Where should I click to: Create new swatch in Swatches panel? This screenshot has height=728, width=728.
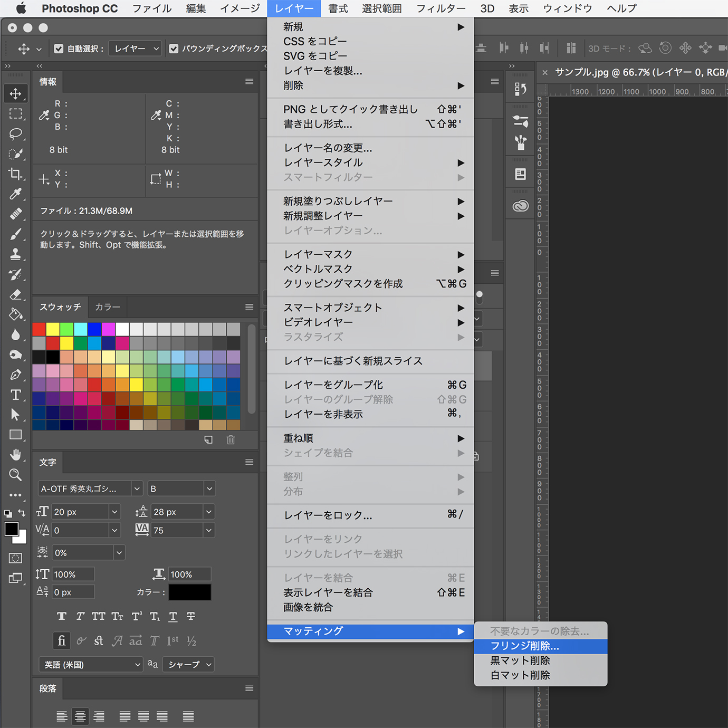208,439
